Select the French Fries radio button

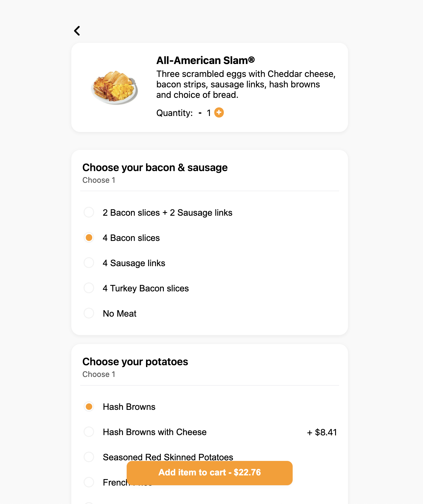coord(89,482)
